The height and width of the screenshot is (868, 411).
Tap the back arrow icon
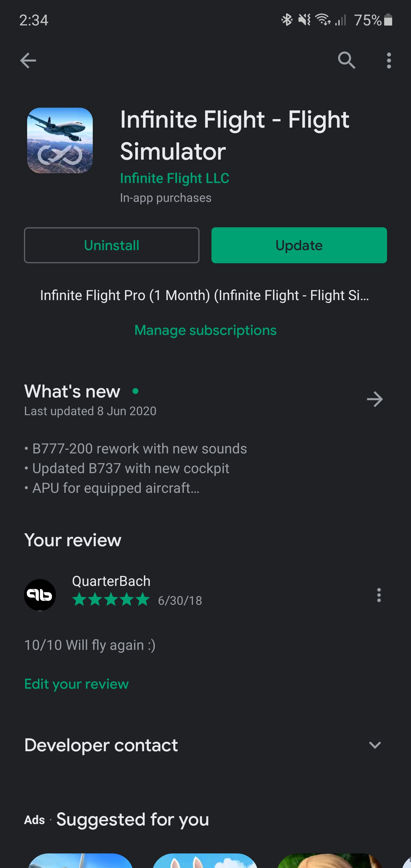[x=28, y=61]
